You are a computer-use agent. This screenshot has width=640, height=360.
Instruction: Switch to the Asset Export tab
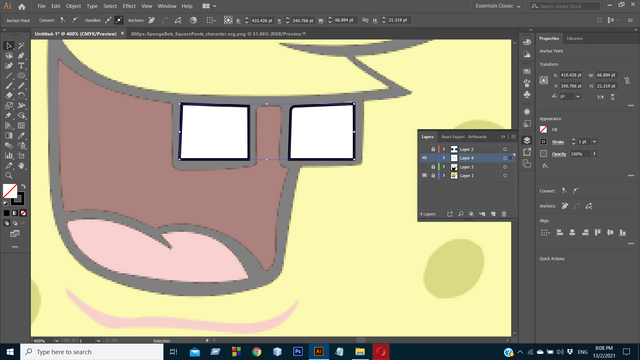[x=453, y=137]
